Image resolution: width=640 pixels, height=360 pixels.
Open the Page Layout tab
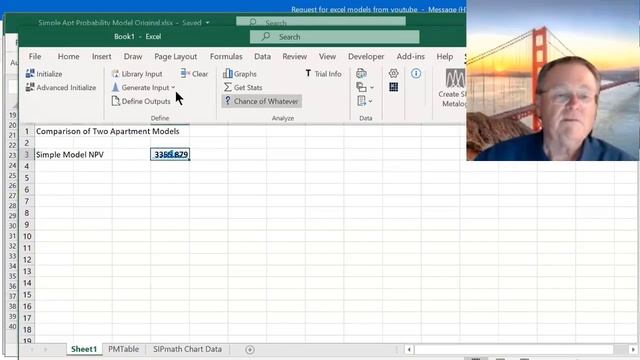coord(176,56)
